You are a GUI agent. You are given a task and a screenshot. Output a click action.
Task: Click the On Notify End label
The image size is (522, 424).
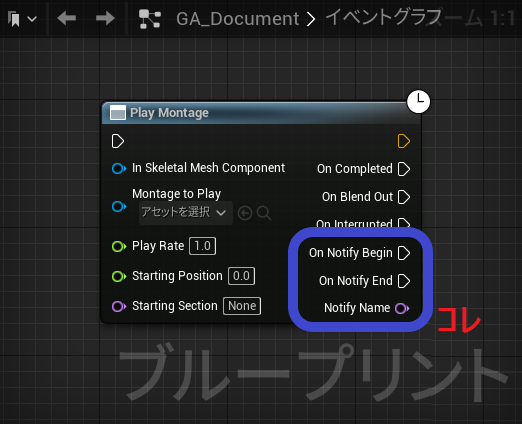tap(356, 281)
